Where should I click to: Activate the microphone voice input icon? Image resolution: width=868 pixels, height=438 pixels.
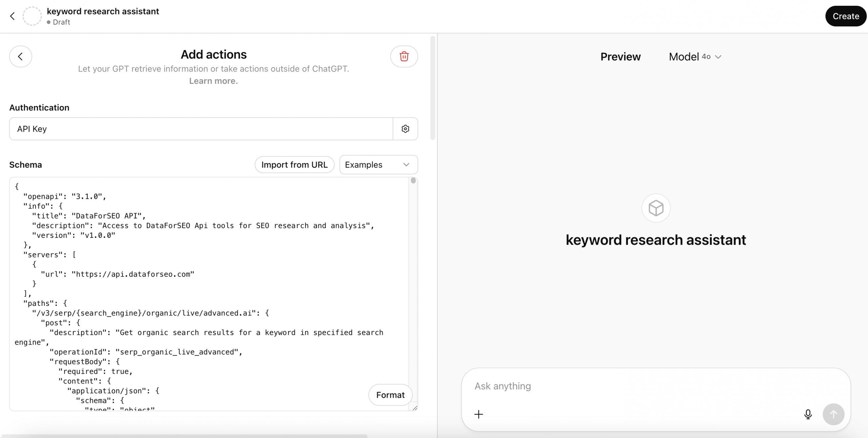[808, 414]
